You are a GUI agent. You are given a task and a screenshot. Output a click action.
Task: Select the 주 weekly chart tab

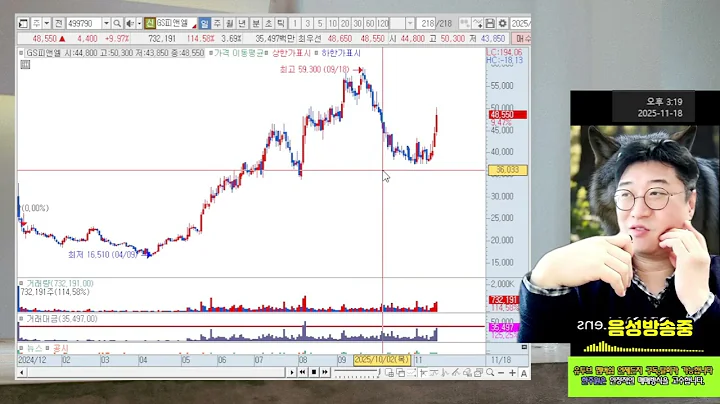coord(217,23)
